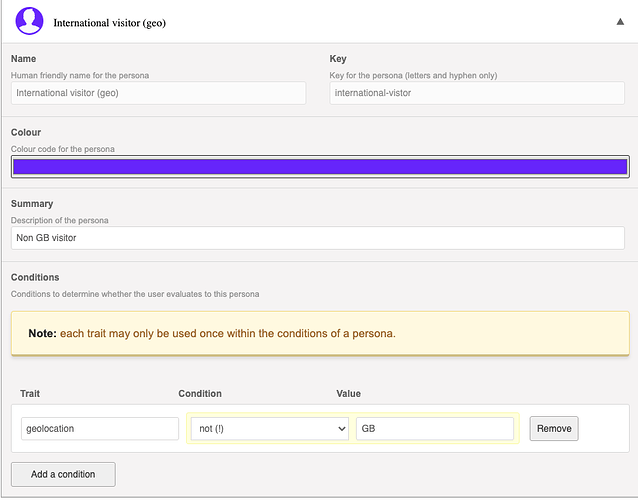Select the Key field with international-vistor
The image size is (638, 500).
477,93
